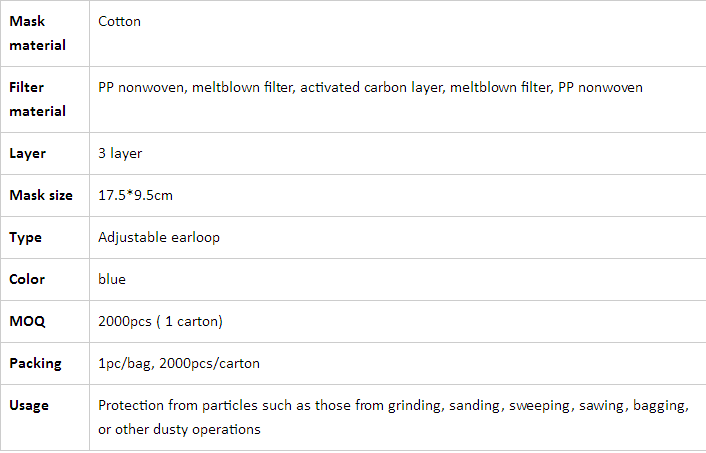Select the 'Layer' row header
The width and height of the screenshot is (706, 453).
(27, 154)
